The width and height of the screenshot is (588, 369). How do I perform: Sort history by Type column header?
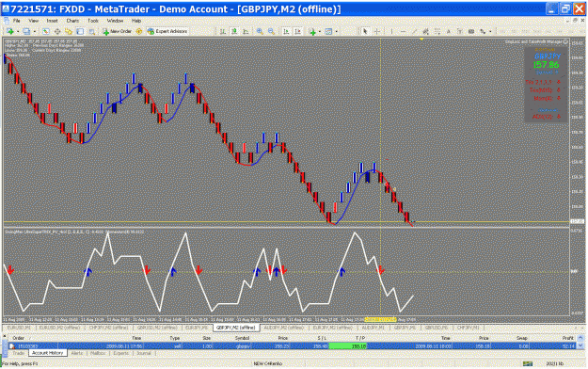point(175,338)
